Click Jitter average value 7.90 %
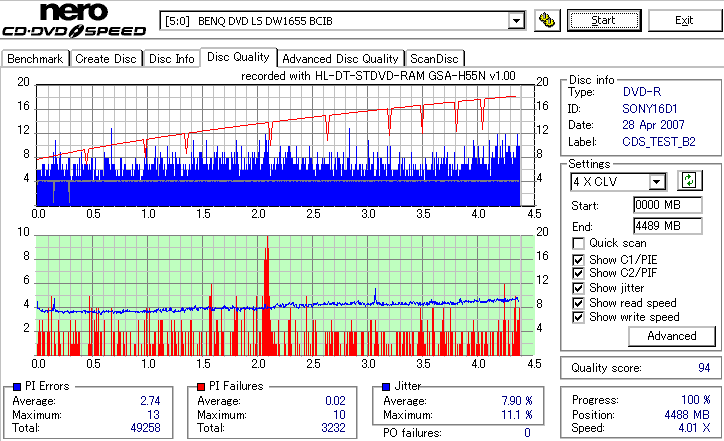 click(517, 401)
